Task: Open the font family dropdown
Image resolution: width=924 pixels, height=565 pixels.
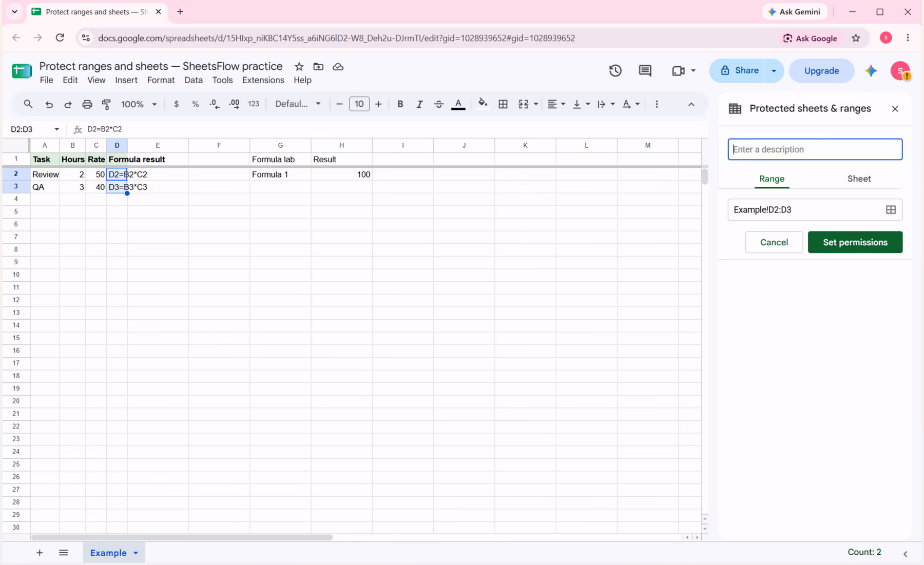Action: click(x=298, y=104)
